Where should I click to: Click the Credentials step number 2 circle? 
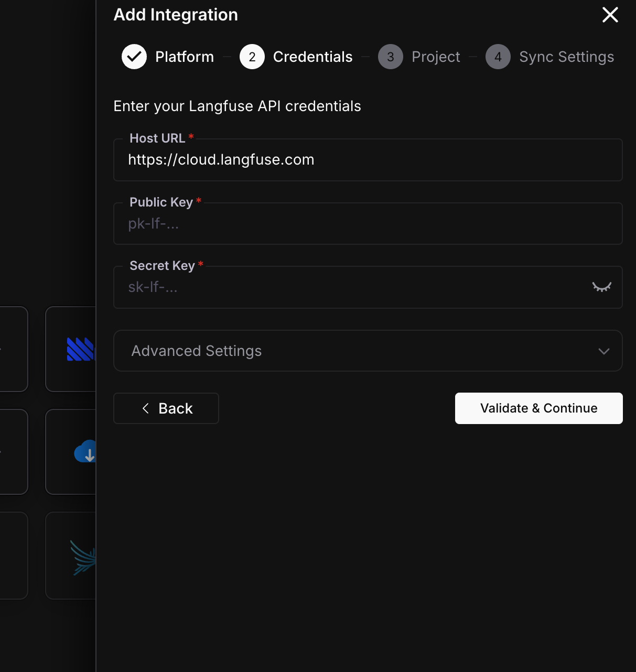coord(252,57)
